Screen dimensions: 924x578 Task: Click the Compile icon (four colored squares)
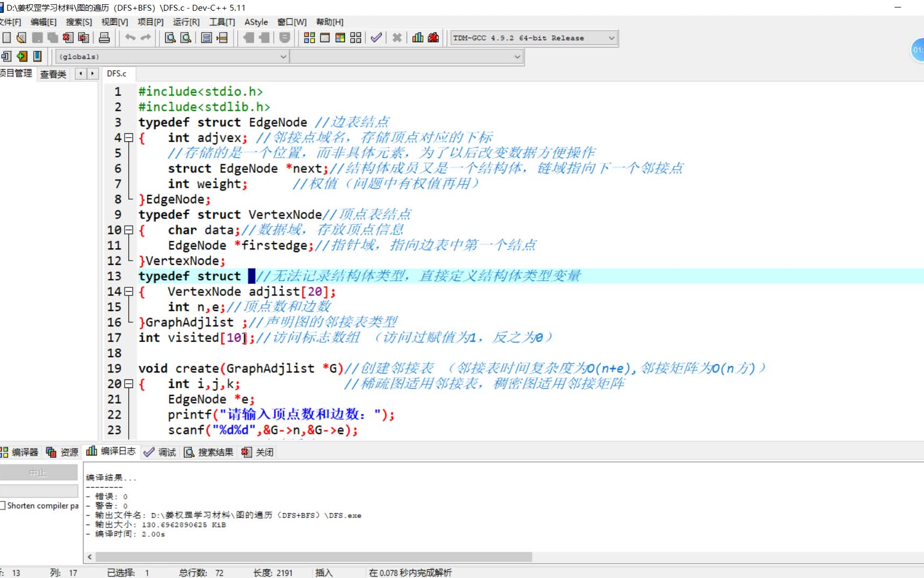(x=309, y=37)
